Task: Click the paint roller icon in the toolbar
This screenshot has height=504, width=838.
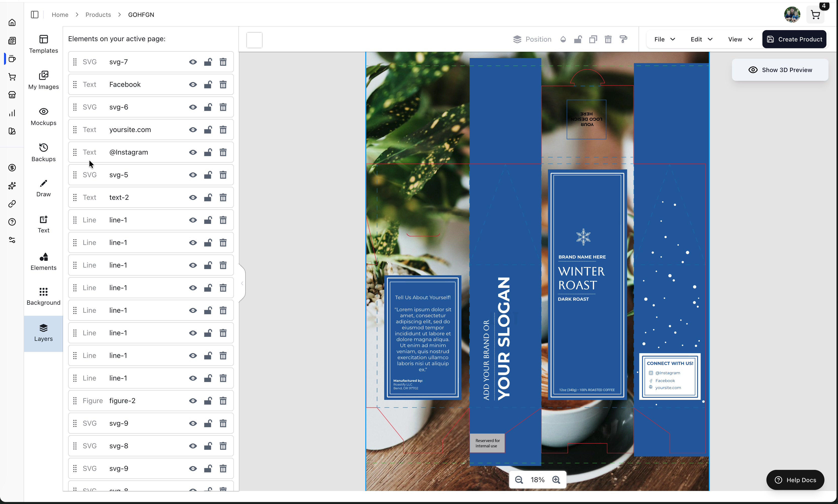Action: [x=623, y=39]
